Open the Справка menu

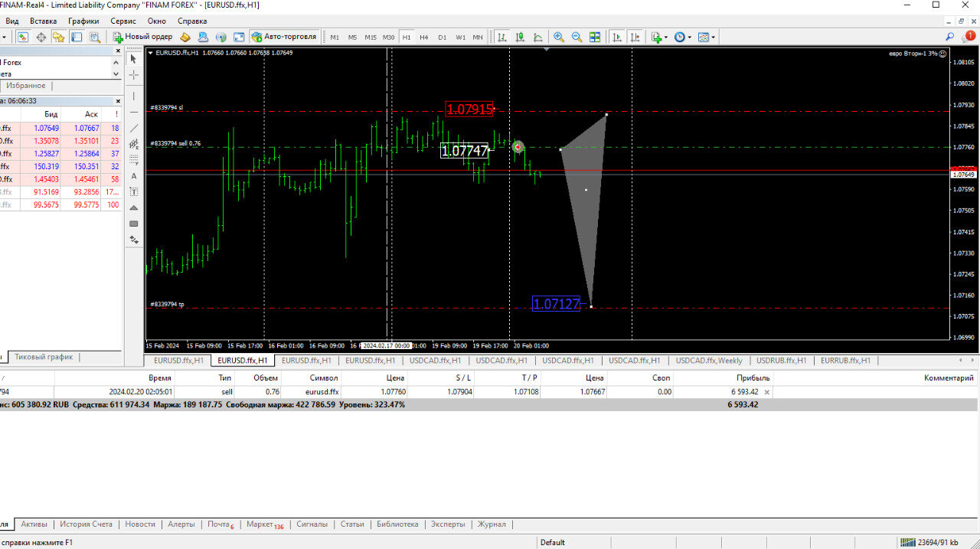coord(192,21)
